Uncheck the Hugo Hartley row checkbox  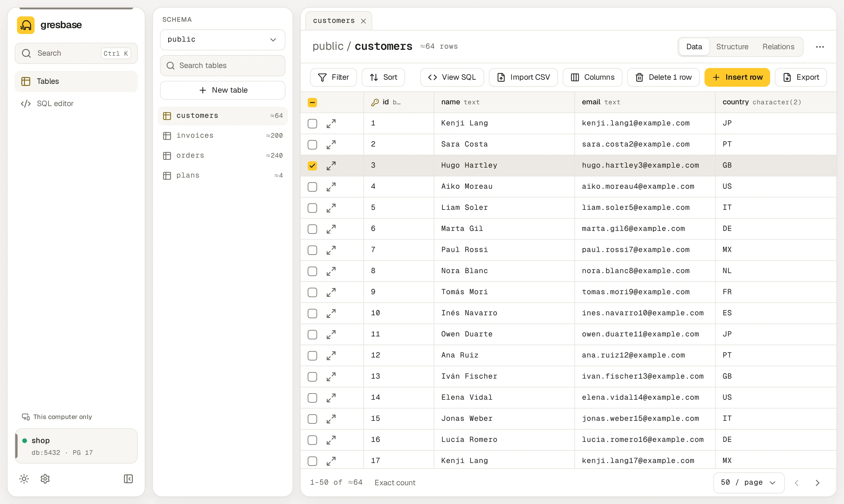point(312,165)
